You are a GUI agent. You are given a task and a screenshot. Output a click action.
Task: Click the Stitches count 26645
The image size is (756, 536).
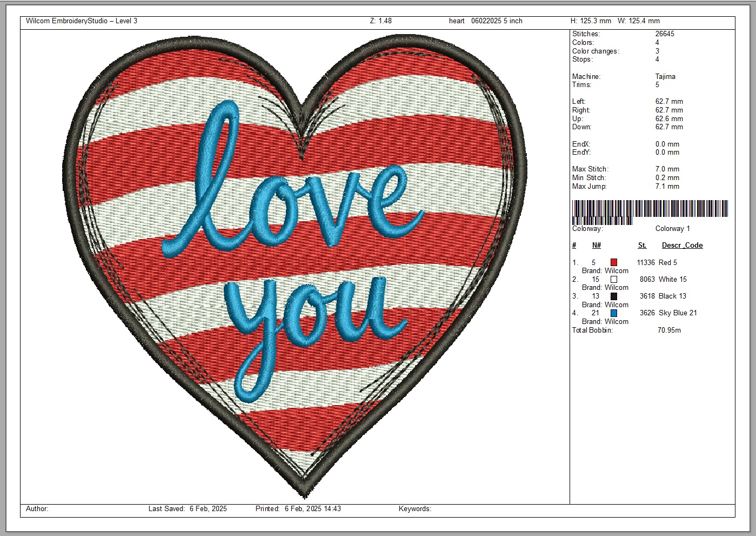[665, 34]
